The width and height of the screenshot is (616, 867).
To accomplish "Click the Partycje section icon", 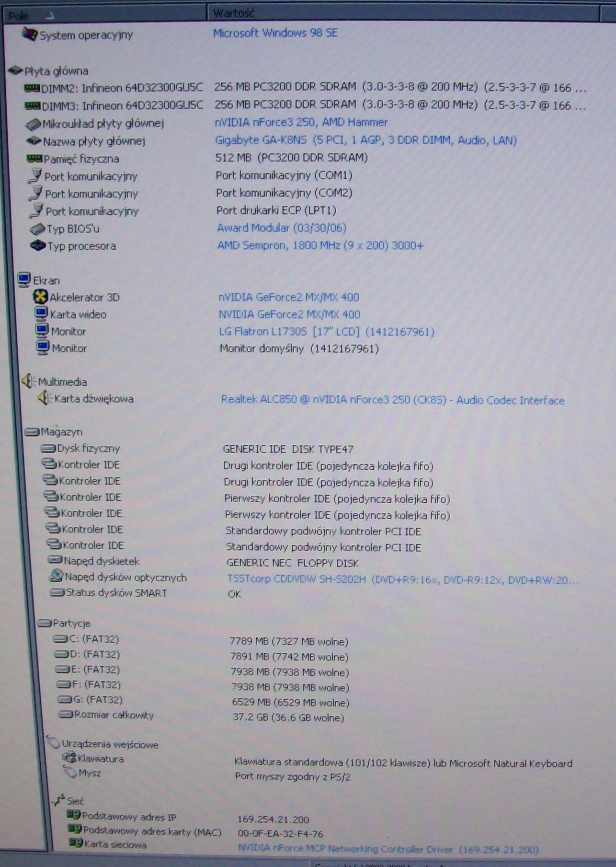I will (x=45, y=623).
